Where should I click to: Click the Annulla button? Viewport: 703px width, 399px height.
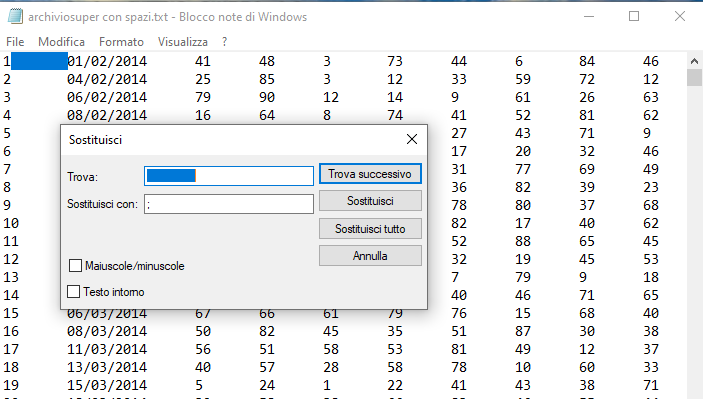[x=370, y=256]
